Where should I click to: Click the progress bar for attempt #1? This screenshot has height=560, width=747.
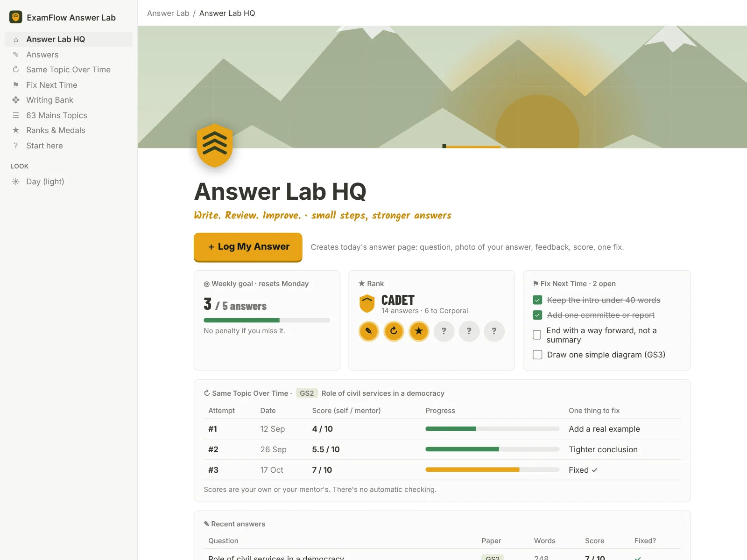(492, 429)
